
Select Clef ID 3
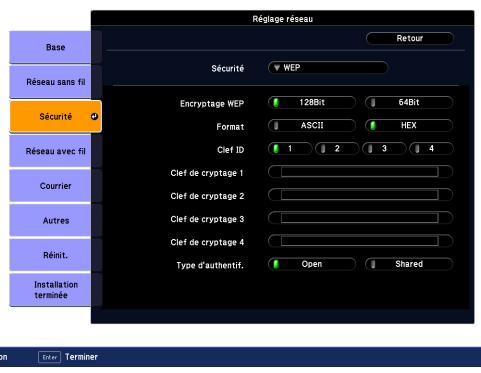pos(384,149)
